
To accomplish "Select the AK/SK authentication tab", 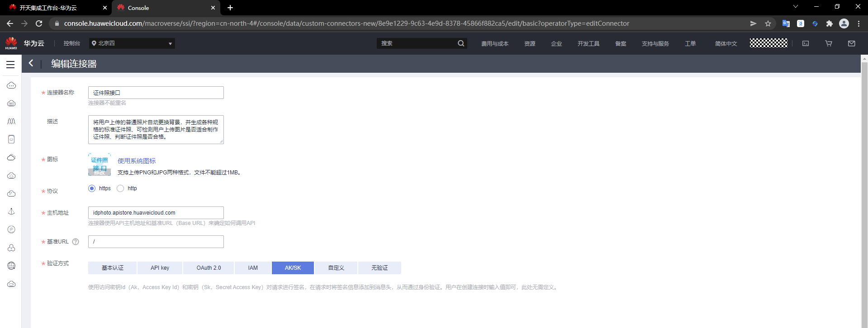I will click(293, 268).
